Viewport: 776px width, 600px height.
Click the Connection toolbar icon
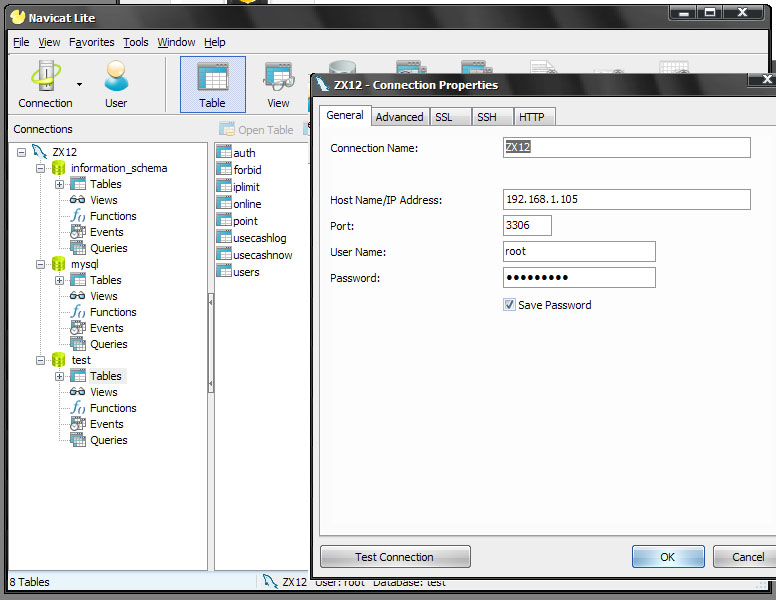click(45, 84)
